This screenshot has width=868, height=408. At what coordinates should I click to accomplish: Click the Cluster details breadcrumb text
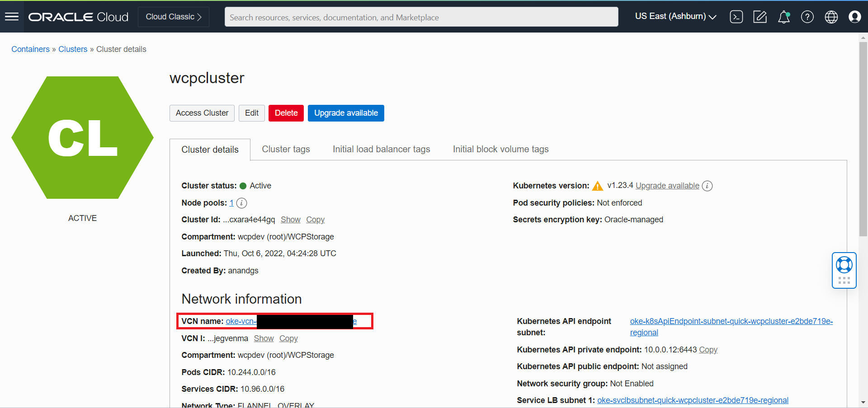121,49
